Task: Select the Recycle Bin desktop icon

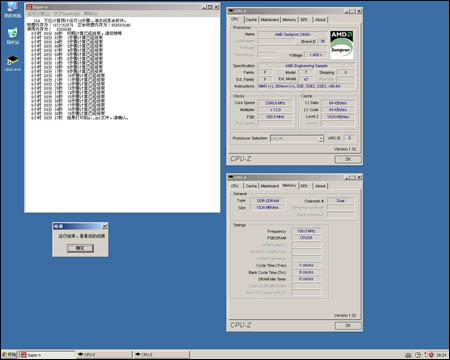Action: click(12, 36)
